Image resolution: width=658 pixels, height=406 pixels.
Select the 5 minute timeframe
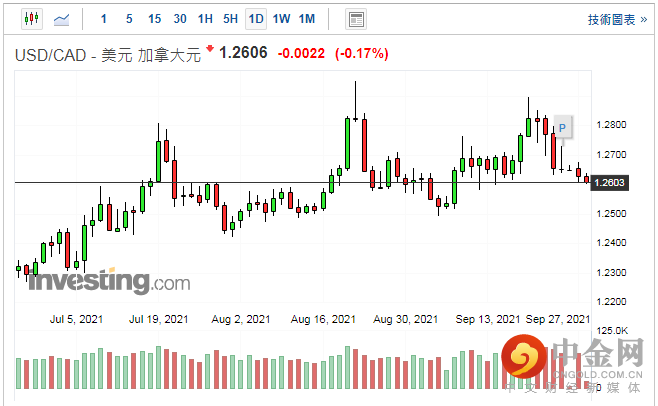click(129, 19)
